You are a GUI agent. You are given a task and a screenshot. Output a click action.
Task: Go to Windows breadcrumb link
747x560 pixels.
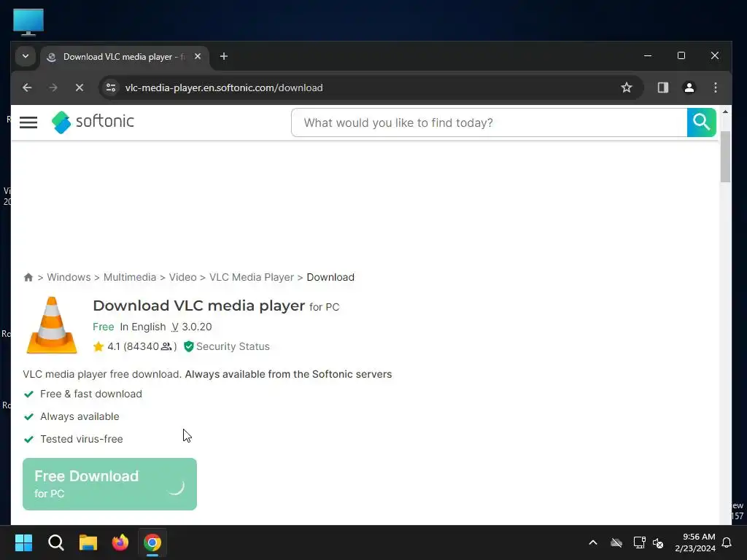tap(69, 277)
